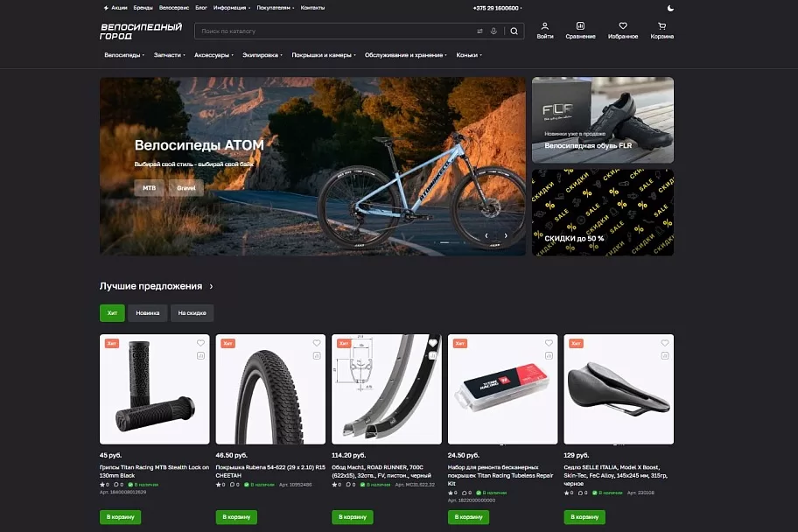Compare the Selle Italia saddle
This screenshot has width=798, height=532.
[x=665, y=356]
